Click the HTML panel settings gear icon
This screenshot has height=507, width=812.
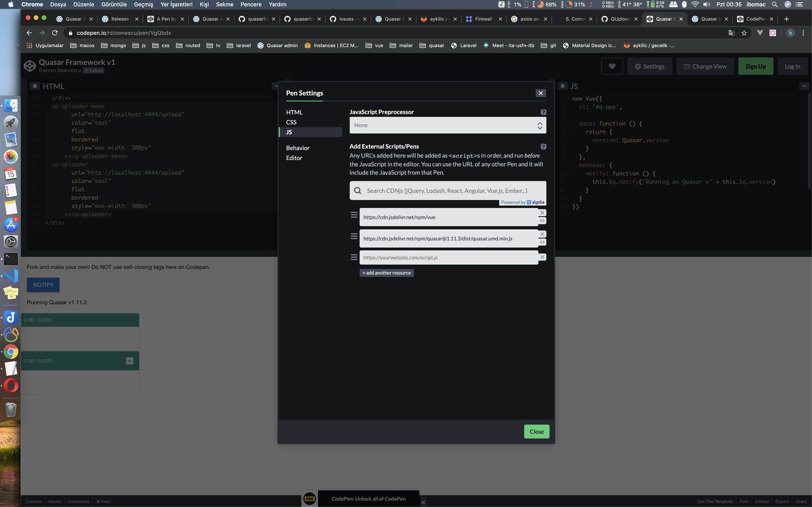tap(35, 86)
